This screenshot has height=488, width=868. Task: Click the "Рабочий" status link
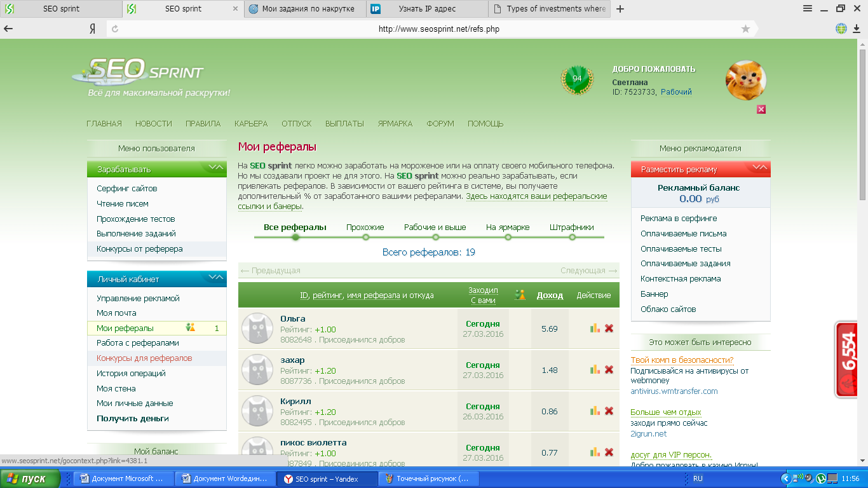[676, 92]
